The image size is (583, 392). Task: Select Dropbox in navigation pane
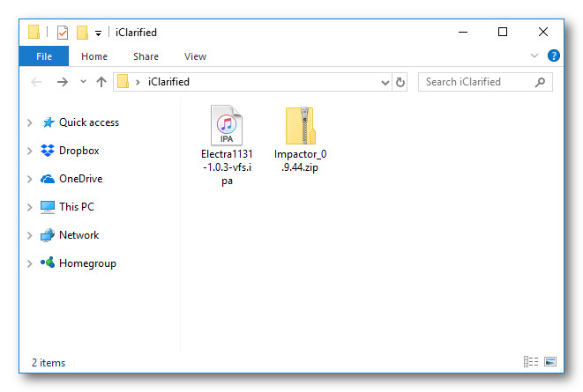tap(78, 151)
